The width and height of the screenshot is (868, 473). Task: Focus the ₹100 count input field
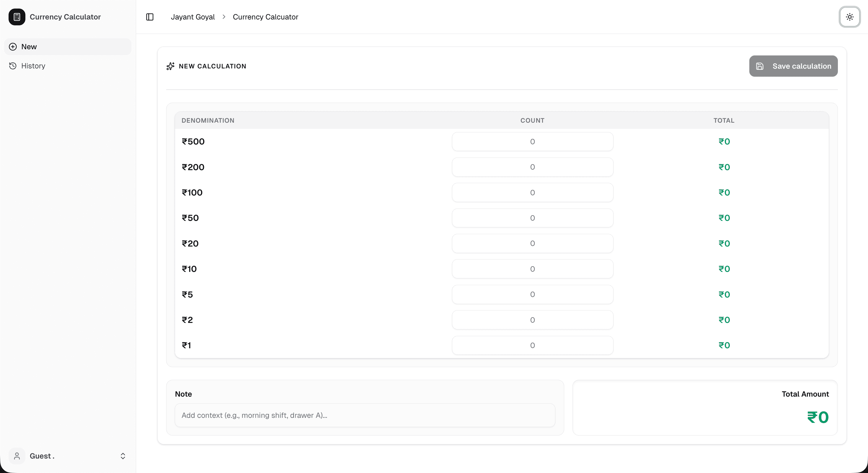tap(532, 193)
